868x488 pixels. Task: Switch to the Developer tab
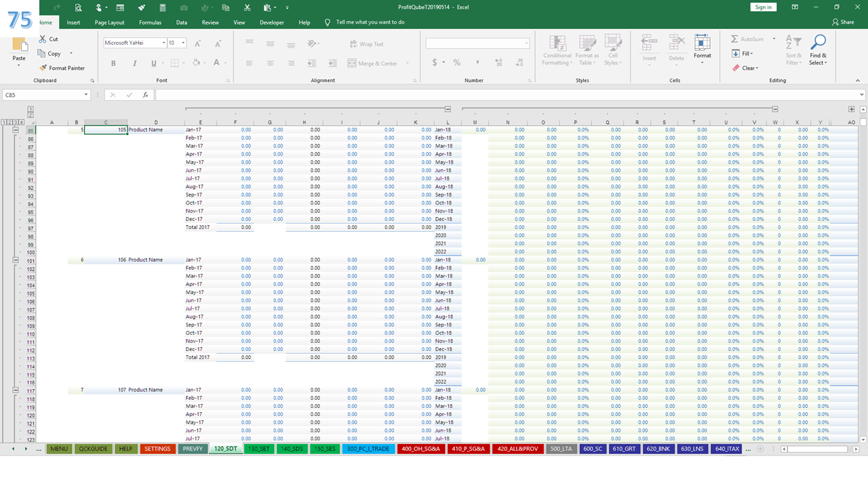[x=272, y=22]
